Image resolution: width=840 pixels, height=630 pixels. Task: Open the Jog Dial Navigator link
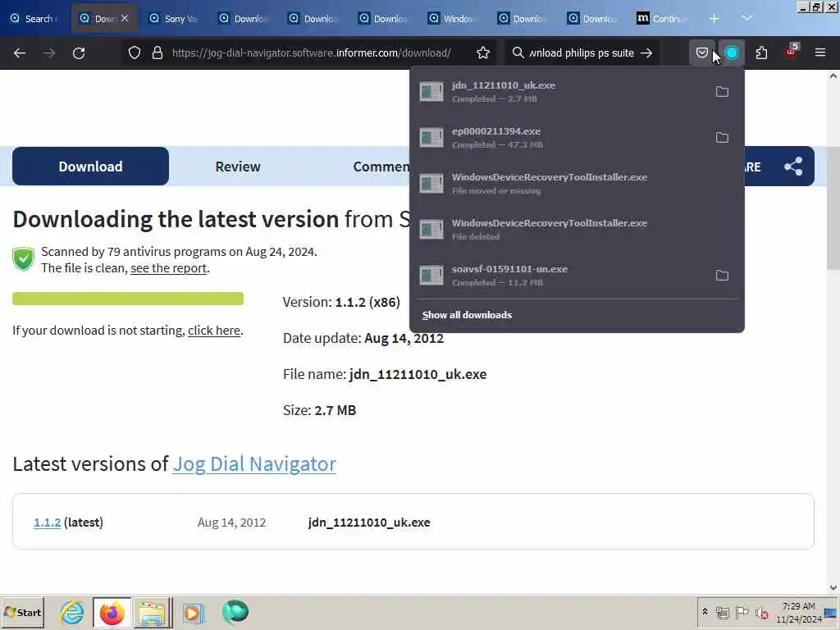coord(254,464)
